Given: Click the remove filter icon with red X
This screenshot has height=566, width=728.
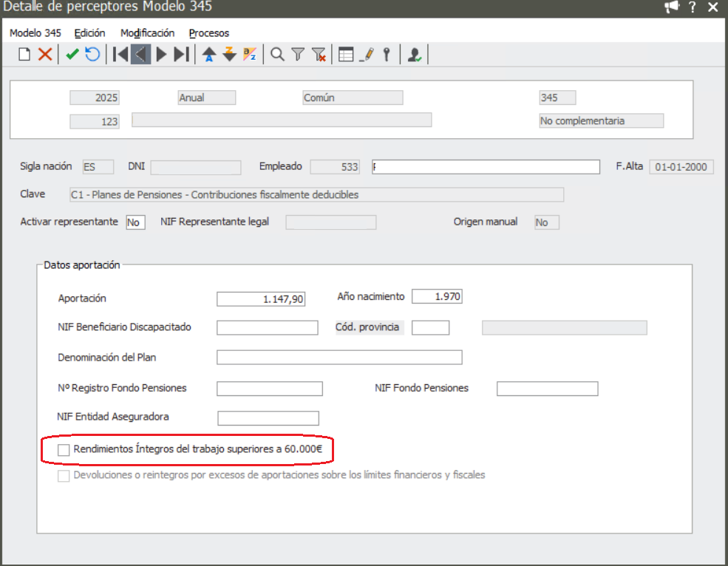Looking at the screenshot, I should [x=319, y=54].
